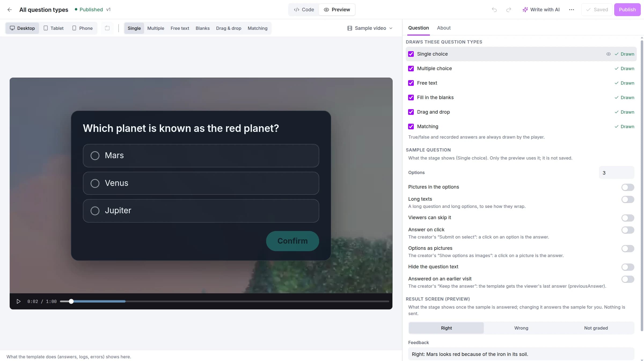Select the Jupiter answer option
644x361 pixels.
201,211
